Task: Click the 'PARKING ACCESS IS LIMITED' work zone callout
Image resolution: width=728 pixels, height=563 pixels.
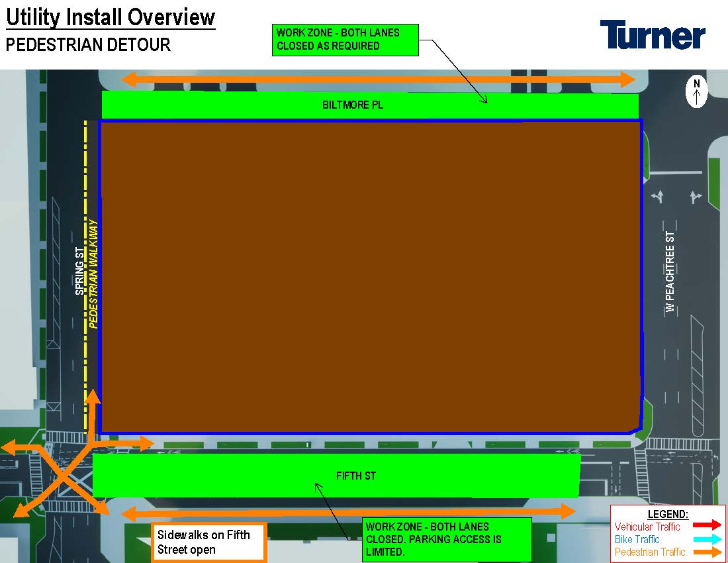Action: [447, 540]
